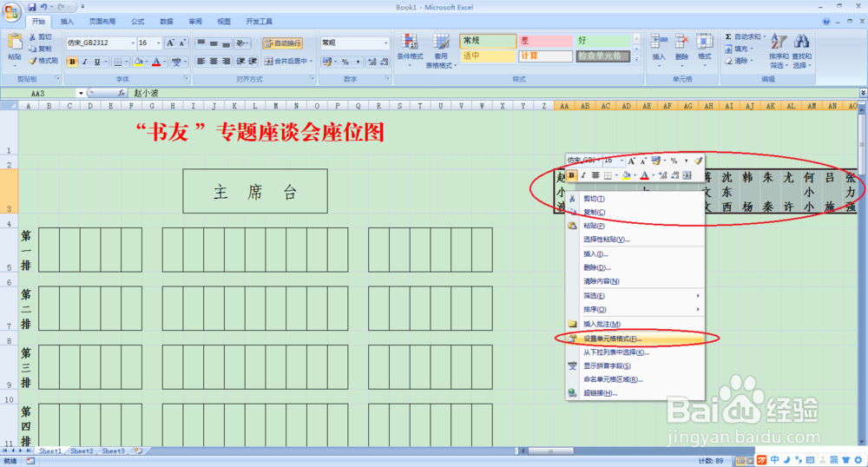Increase font size with ribbon grow-font icon

coord(170,43)
